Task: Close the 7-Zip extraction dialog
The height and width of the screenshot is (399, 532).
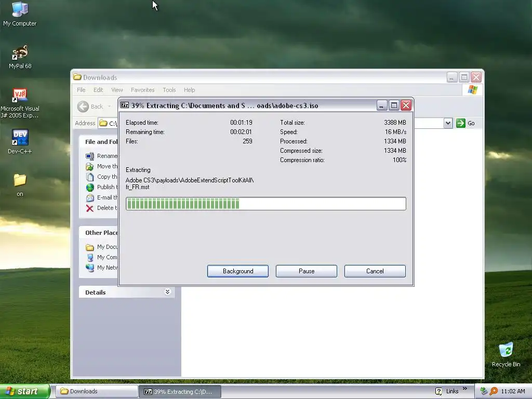Action: 406,105
